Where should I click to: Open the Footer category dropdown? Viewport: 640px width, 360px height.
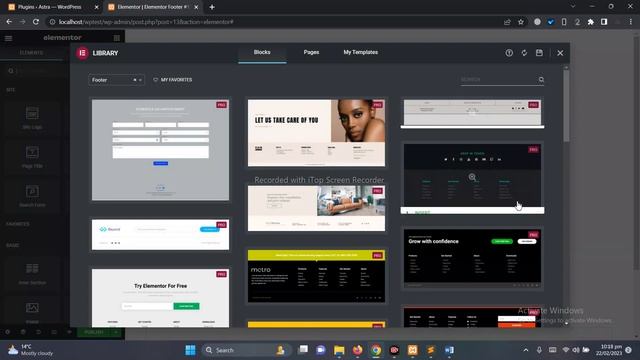116,80
